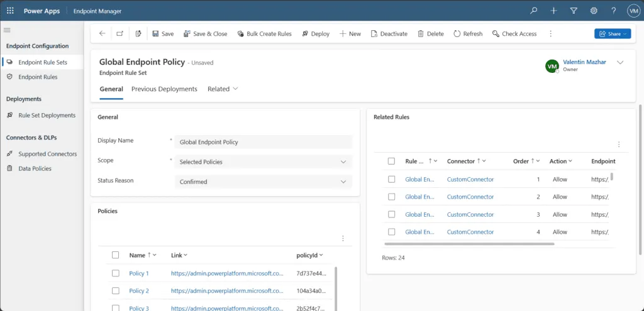
Task: Open admin link in Policy 1 row
Action: click(x=227, y=273)
